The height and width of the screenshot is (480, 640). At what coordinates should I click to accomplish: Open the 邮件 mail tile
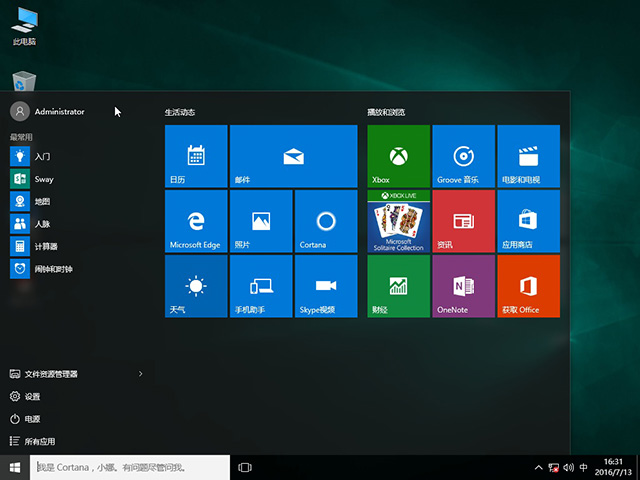(293, 156)
